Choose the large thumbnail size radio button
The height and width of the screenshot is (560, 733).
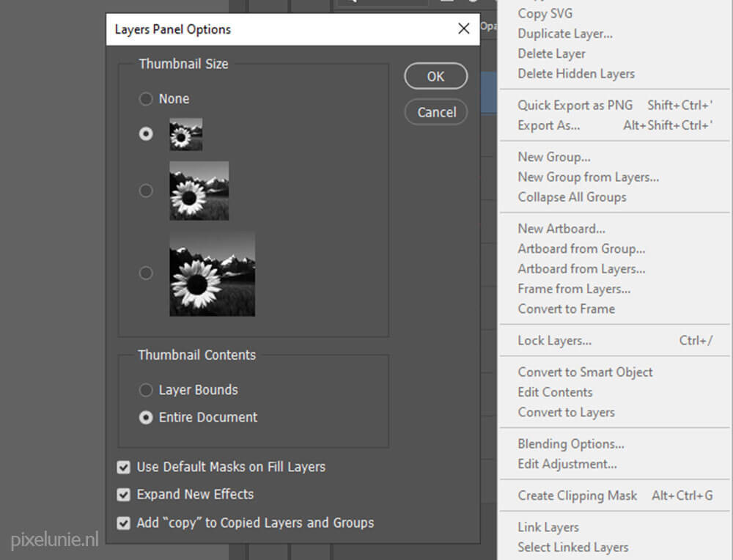[146, 273]
